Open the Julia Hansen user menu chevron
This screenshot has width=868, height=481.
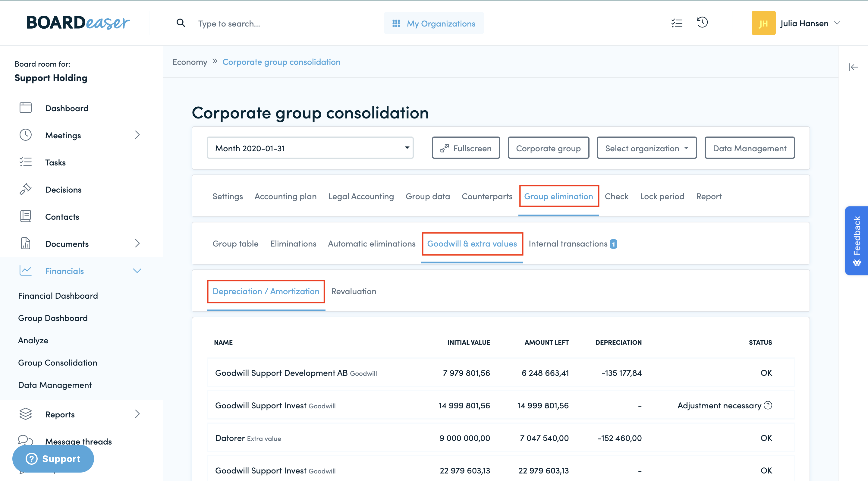[x=837, y=23]
